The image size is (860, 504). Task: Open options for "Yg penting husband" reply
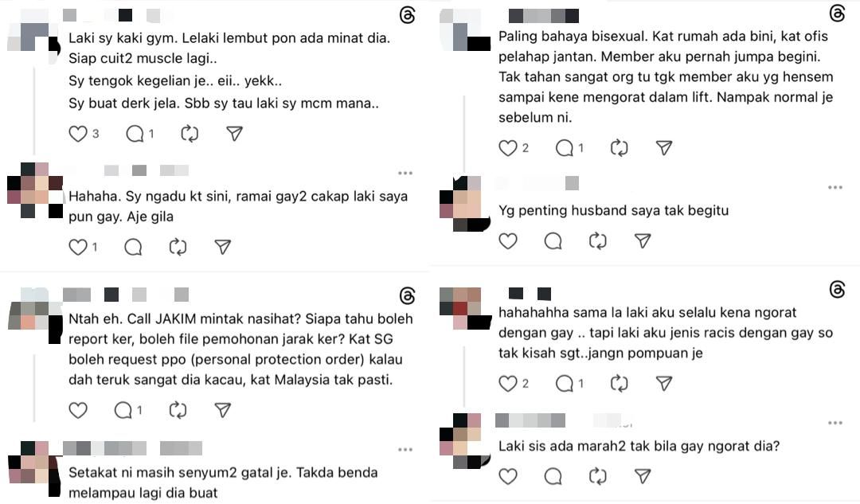point(835,187)
